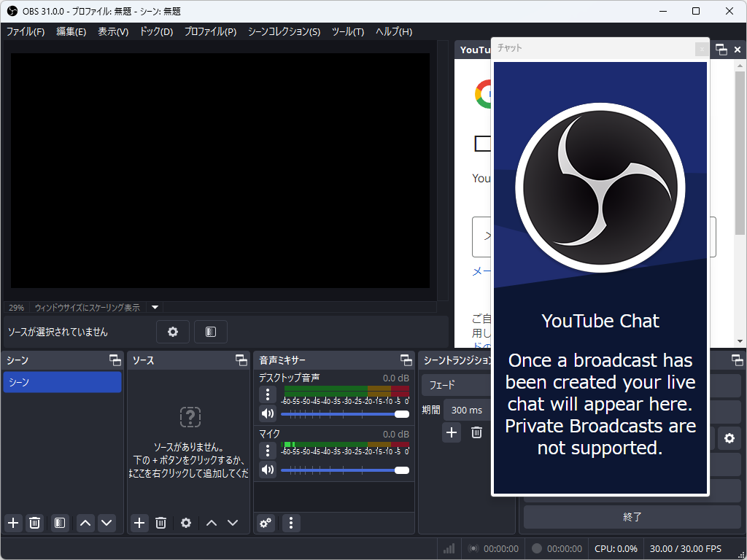
Task: Click trash icon in Scenes panel
Action: [34, 523]
